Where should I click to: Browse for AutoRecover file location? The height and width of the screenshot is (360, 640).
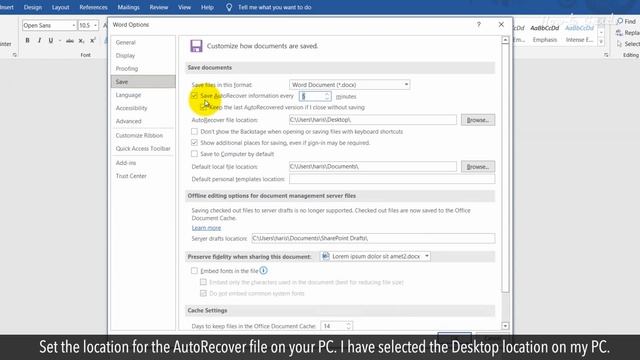478,120
